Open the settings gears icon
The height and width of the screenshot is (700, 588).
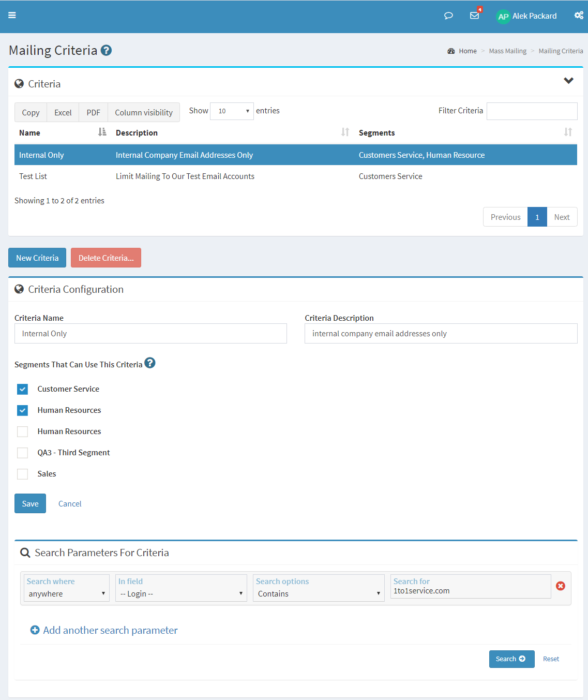pos(579,16)
